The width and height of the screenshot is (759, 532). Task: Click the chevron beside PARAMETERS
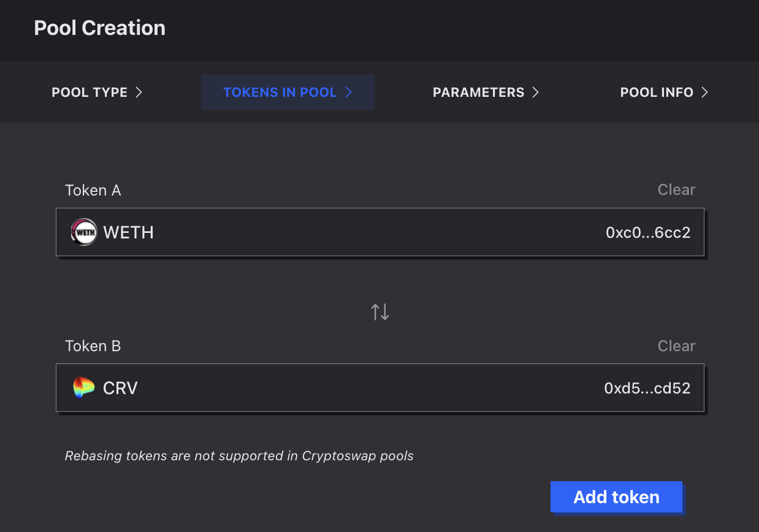535,92
